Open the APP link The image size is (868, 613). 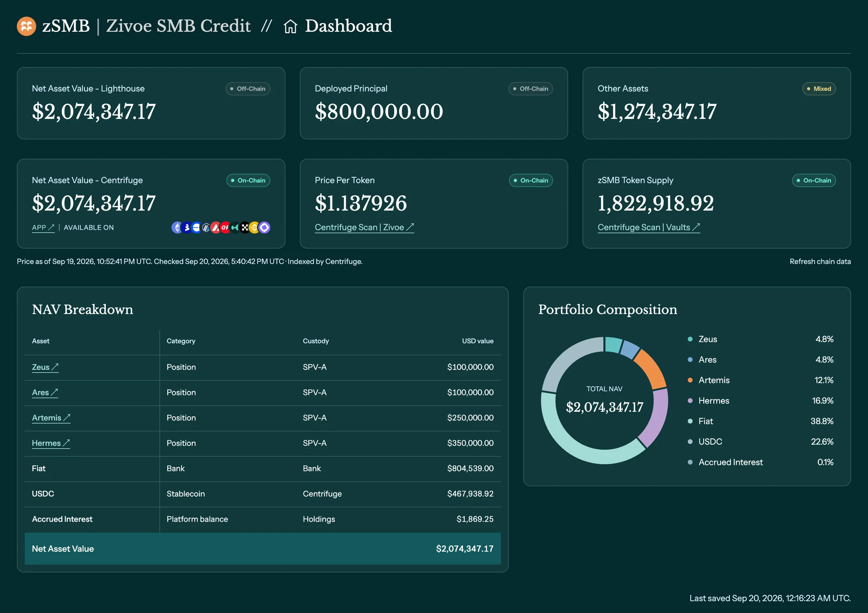coord(43,228)
